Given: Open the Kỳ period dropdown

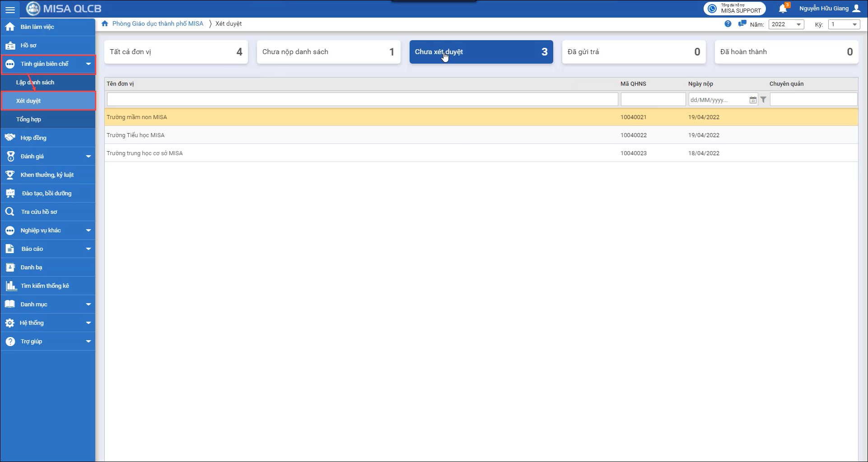Looking at the screenshot, I should [x=843, y=24].
